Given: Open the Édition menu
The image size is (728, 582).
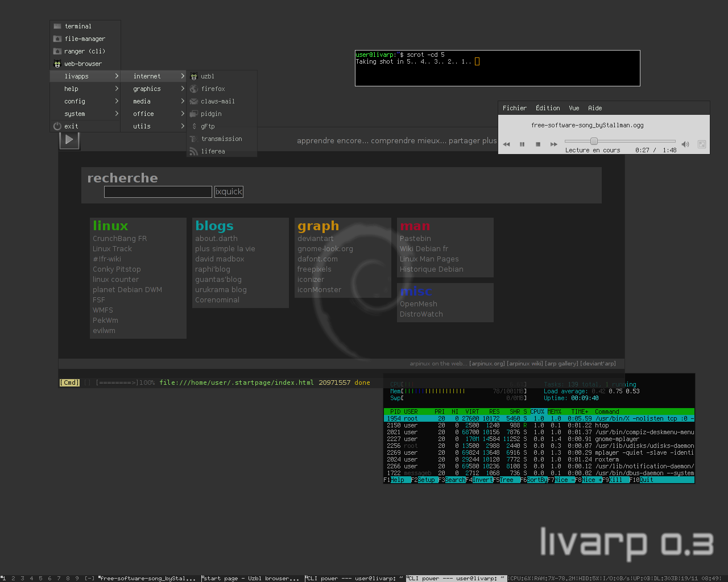Looking at the screenshot, I should [548, 108].
